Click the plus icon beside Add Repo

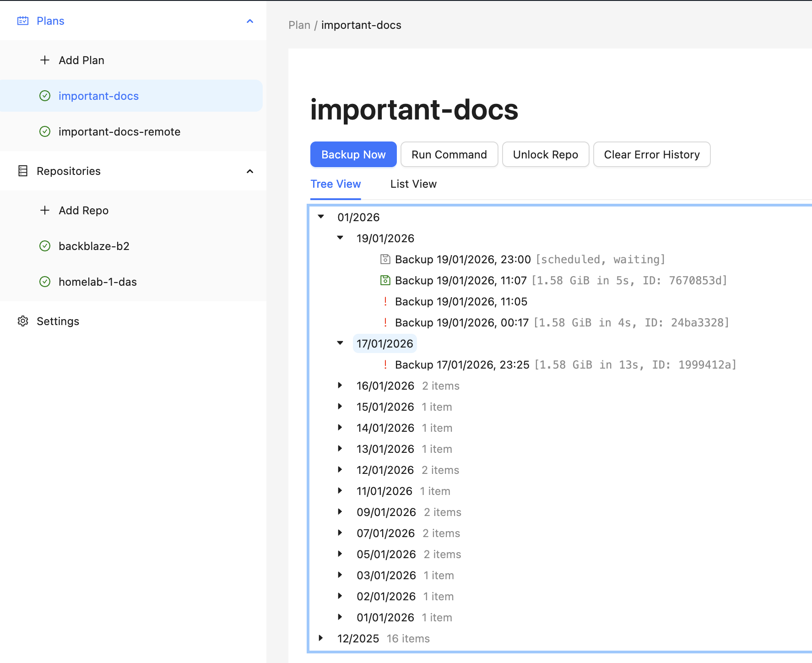pyautogui.click(x=45, y=211)
